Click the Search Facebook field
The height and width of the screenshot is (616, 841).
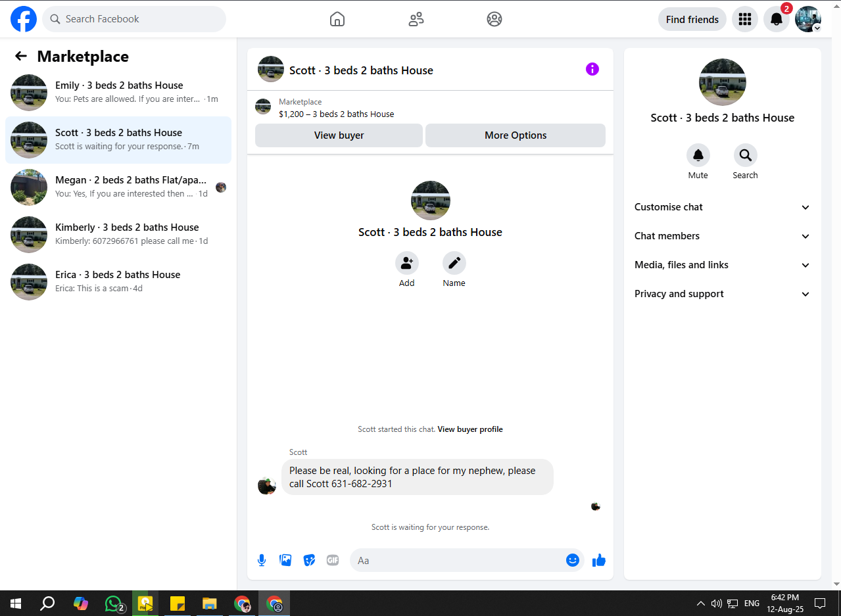[134, 19]
